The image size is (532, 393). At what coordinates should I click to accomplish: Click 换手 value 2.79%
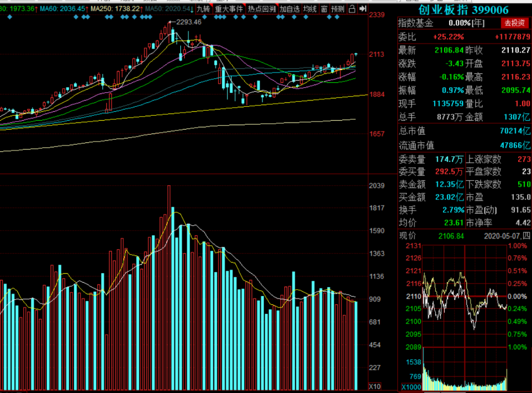453,210
